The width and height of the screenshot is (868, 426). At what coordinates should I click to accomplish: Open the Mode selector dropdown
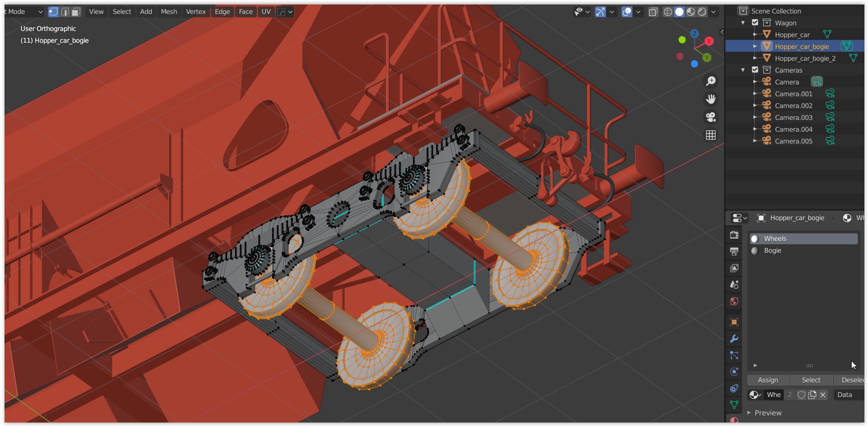click(24, 12)
